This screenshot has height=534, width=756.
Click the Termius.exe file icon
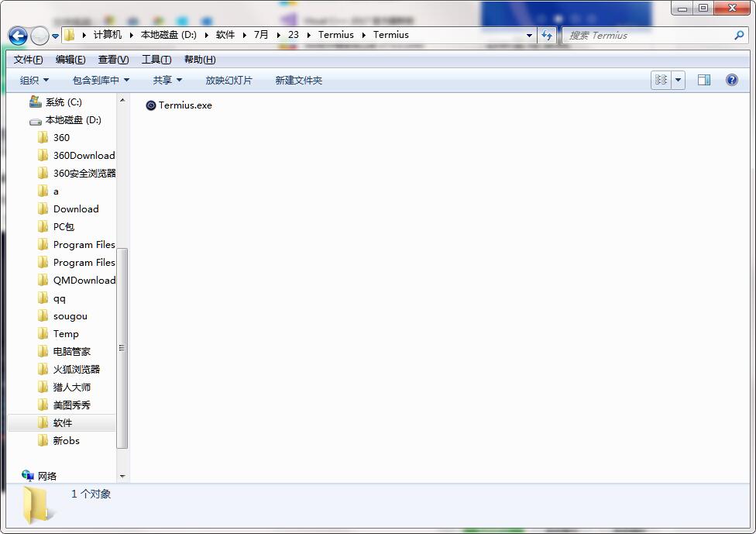pos(151,105)
